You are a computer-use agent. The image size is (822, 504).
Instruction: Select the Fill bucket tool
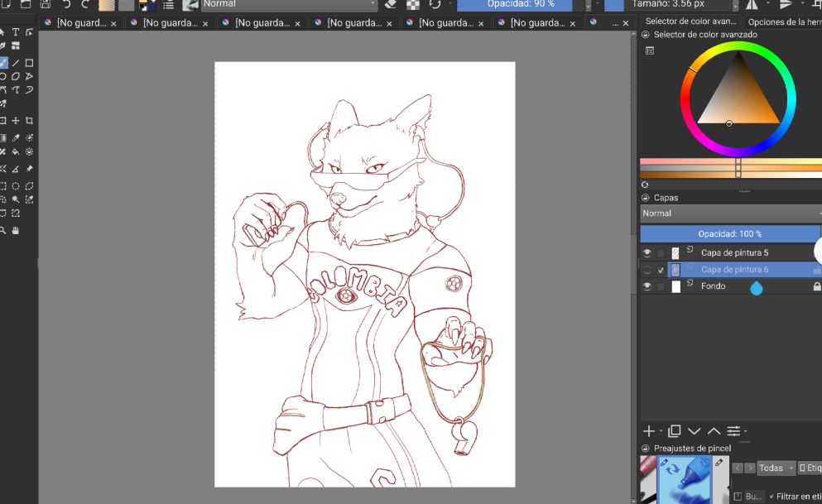tap(16, 152)
